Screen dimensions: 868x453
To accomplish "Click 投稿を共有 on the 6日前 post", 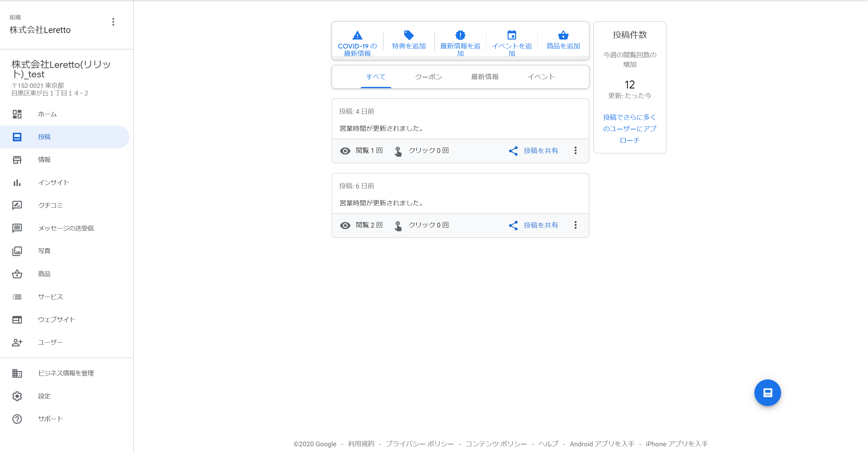I will (541, 225).
